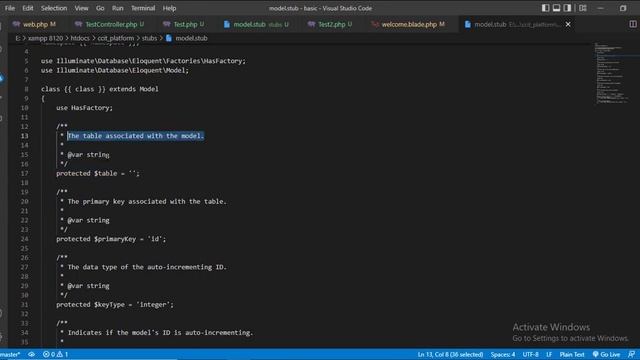Click the cot_platform breadcrumb segment

point(116,38)
